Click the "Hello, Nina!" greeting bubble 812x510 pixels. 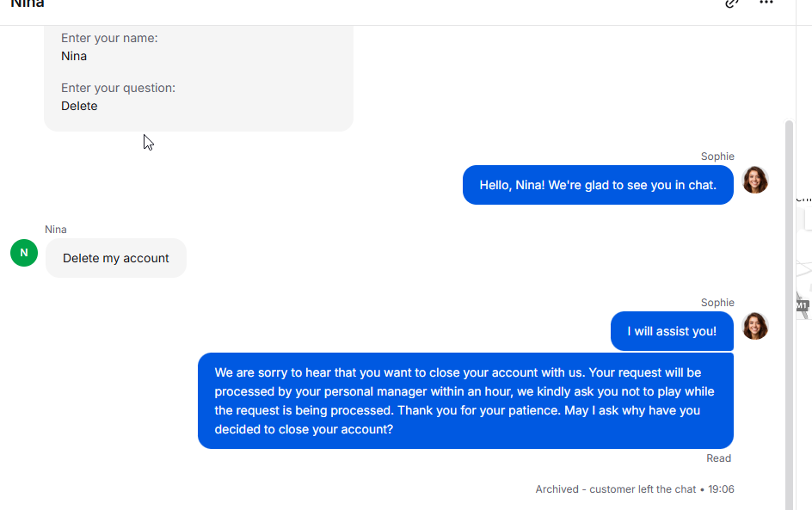598,185
